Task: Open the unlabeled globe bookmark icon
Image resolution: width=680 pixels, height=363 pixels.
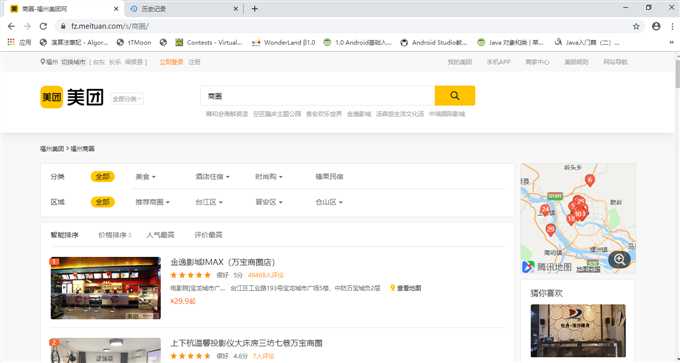Action: pos(163,43)
